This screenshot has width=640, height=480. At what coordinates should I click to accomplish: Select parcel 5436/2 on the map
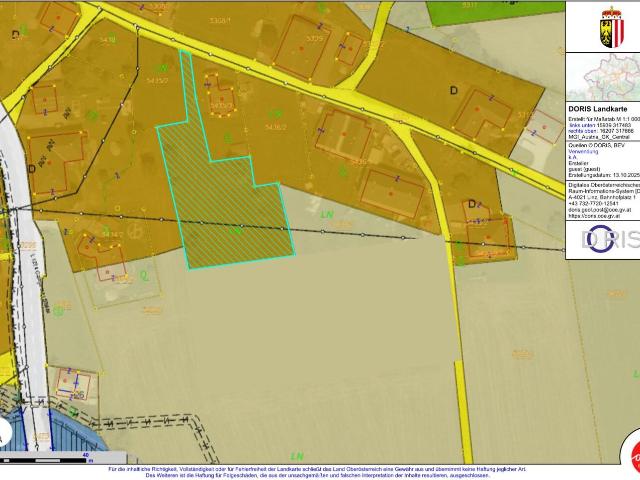pyautogui.click(x=277, y=128)
